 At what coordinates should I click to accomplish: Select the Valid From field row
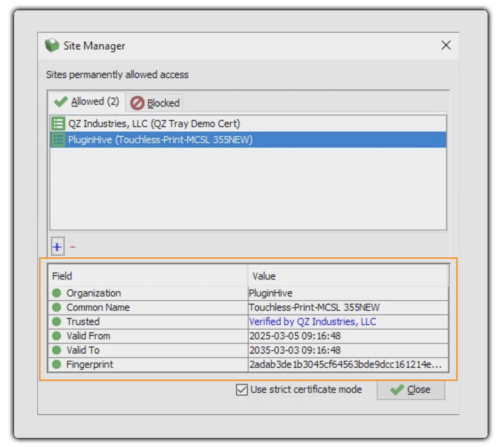coord(248,336)
